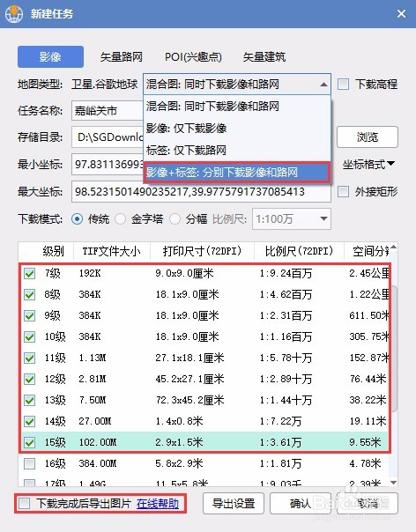Click the 导出设置 button
This screenshot has height=532, width=416.
tap(234, 504)
